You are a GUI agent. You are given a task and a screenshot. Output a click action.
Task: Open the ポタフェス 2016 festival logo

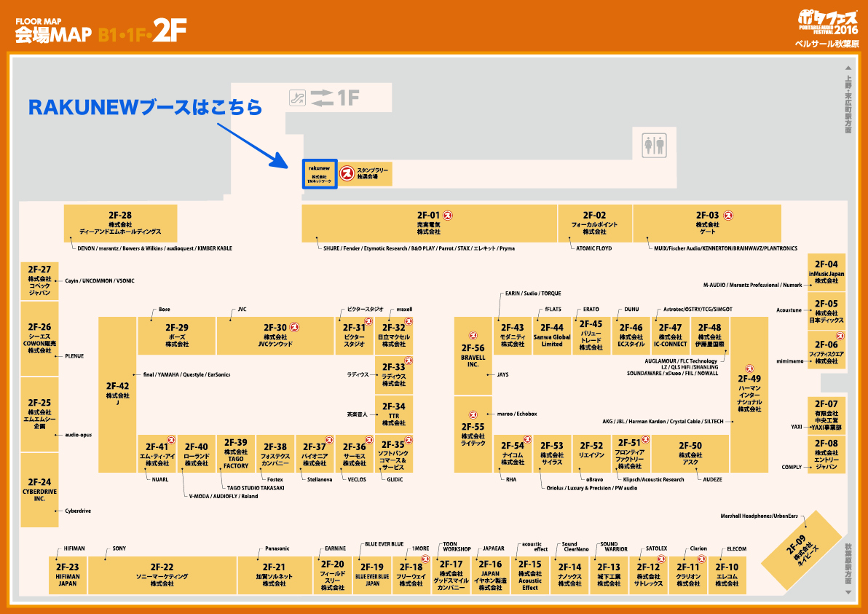pos(828,22)
